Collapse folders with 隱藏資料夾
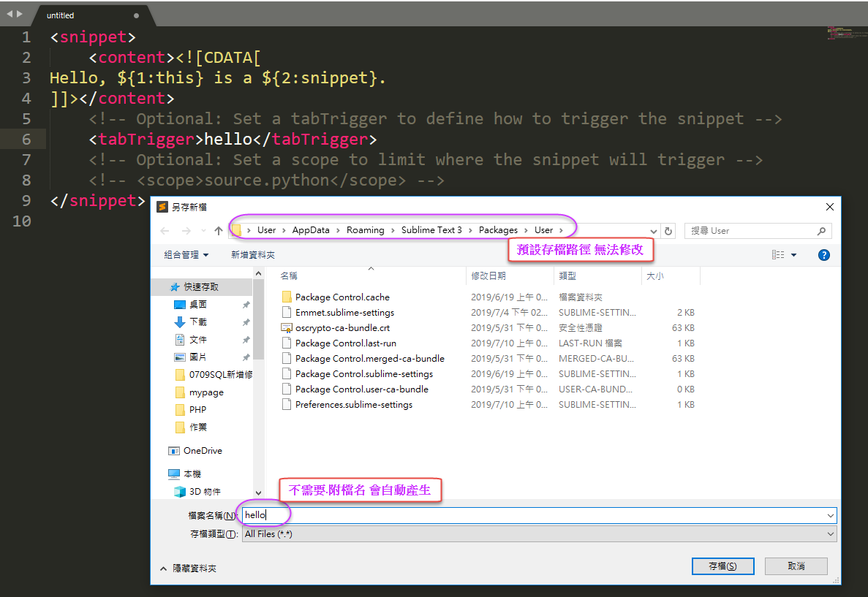The width and height of the screenshot is (868, 597). (188, 568)
